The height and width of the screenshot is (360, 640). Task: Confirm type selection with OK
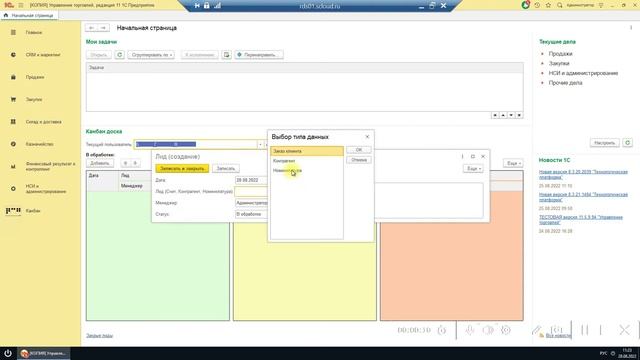click(x=359, y=150)
